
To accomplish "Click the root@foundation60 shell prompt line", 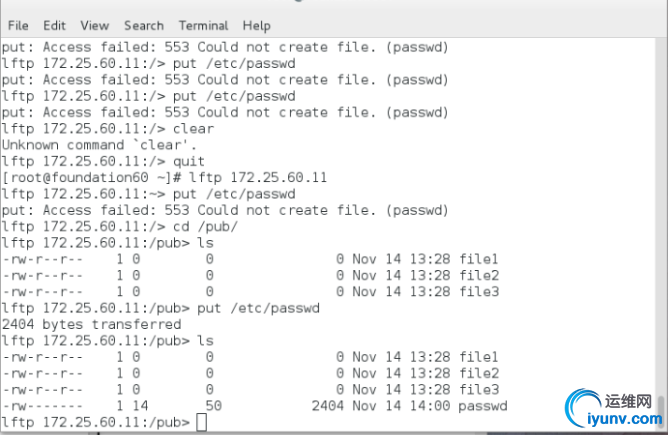I will 164,177.
